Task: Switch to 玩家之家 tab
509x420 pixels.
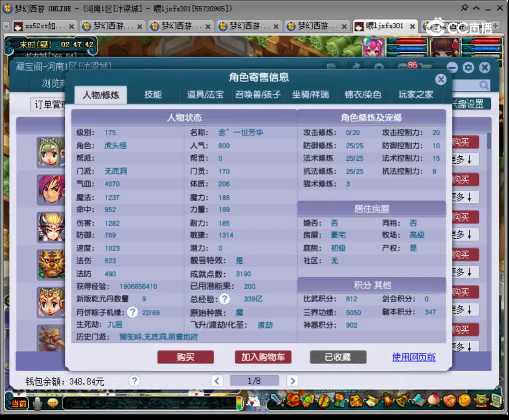Action: 416,95
